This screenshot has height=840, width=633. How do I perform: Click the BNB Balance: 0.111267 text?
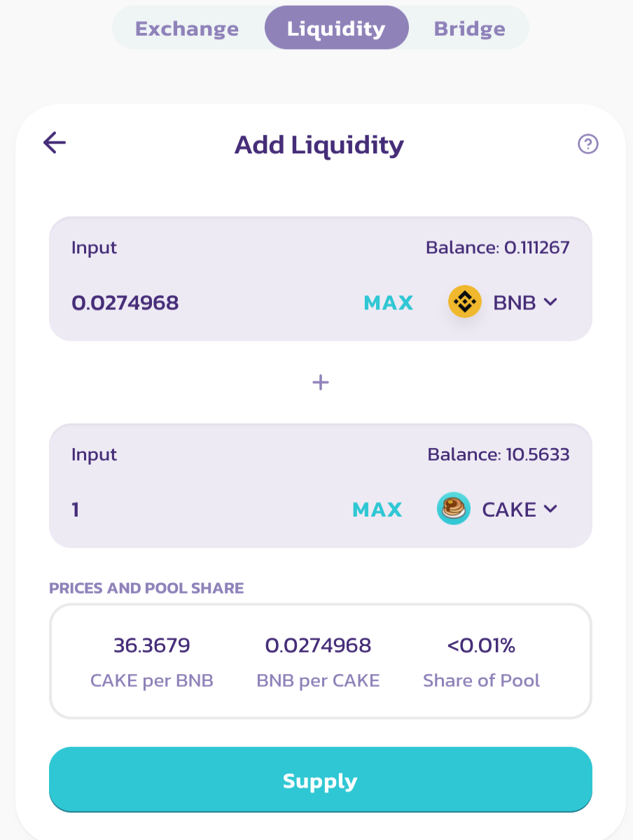click(x=498, y=248)
